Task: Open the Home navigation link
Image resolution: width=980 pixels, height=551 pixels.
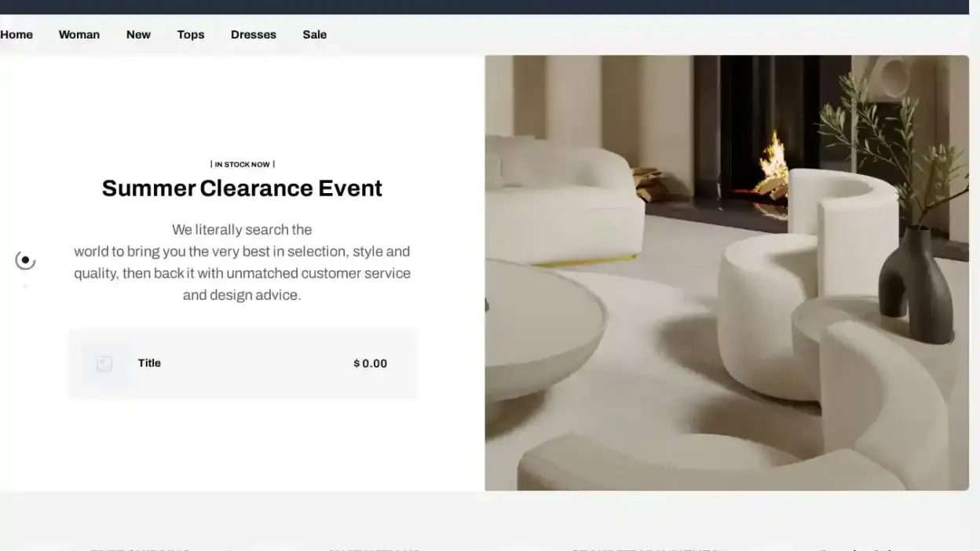Action: pyautogui.click(x=16, y=35)
